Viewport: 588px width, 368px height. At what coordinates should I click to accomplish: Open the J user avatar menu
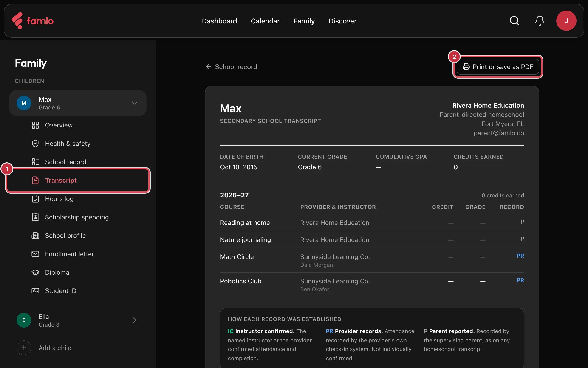click(566, 21)
